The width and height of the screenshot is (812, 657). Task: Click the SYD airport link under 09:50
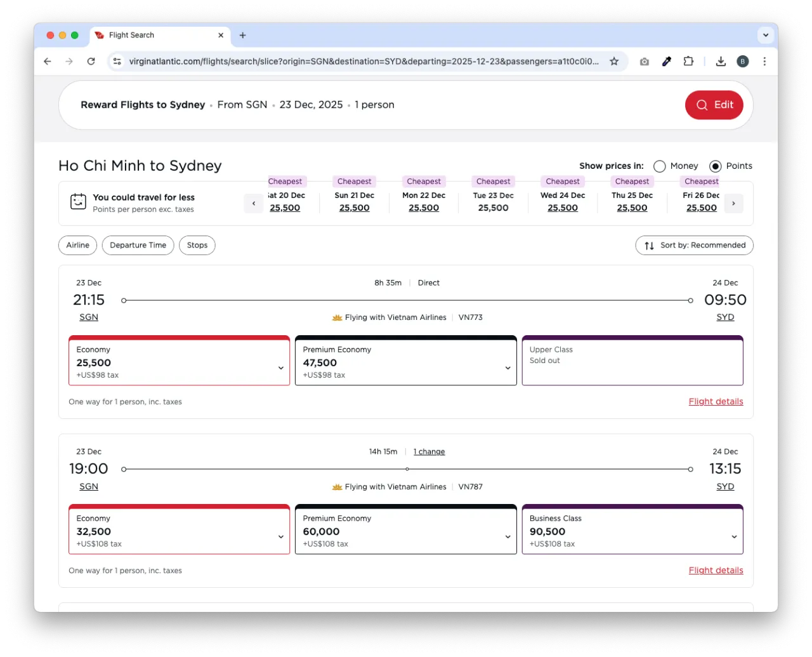pyautogui.click(x=726, y=317)
